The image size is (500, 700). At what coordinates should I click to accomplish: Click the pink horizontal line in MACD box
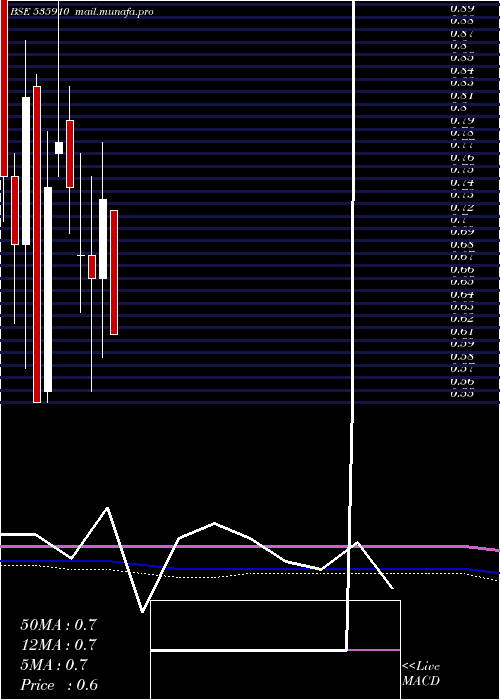(374, 650)
